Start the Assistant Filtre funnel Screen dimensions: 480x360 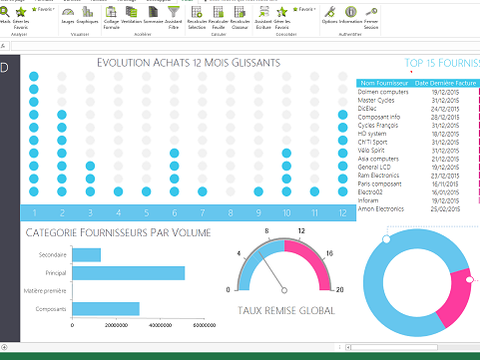[x=173, y=18]
